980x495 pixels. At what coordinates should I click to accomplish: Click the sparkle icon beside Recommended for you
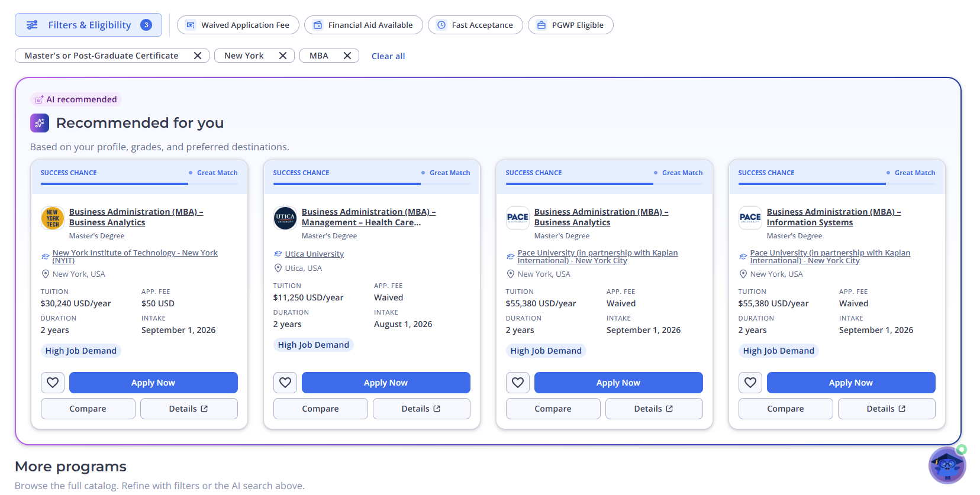[40, 123]
